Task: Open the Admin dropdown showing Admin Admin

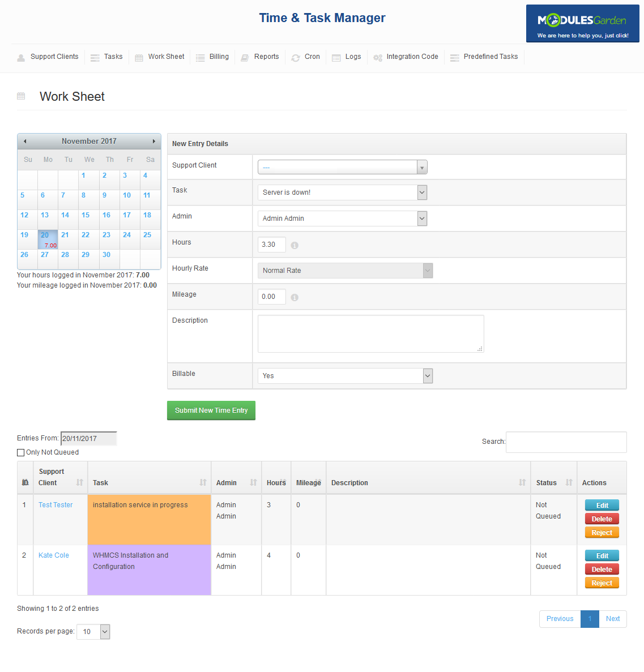Action: point(343,219)
